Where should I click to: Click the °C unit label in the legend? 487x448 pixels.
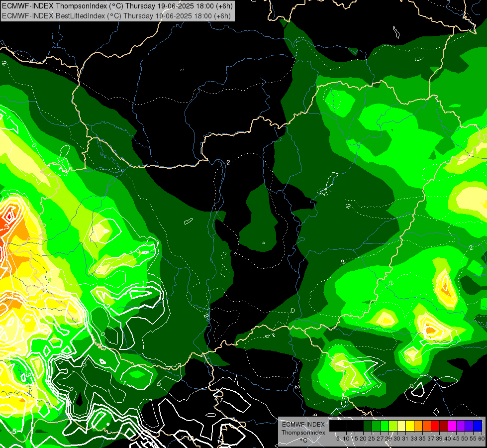(304, 441)
